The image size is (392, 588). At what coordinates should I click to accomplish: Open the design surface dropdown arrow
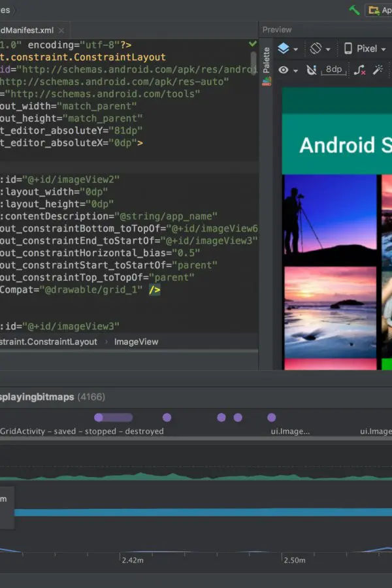click(x=295, y=49)
